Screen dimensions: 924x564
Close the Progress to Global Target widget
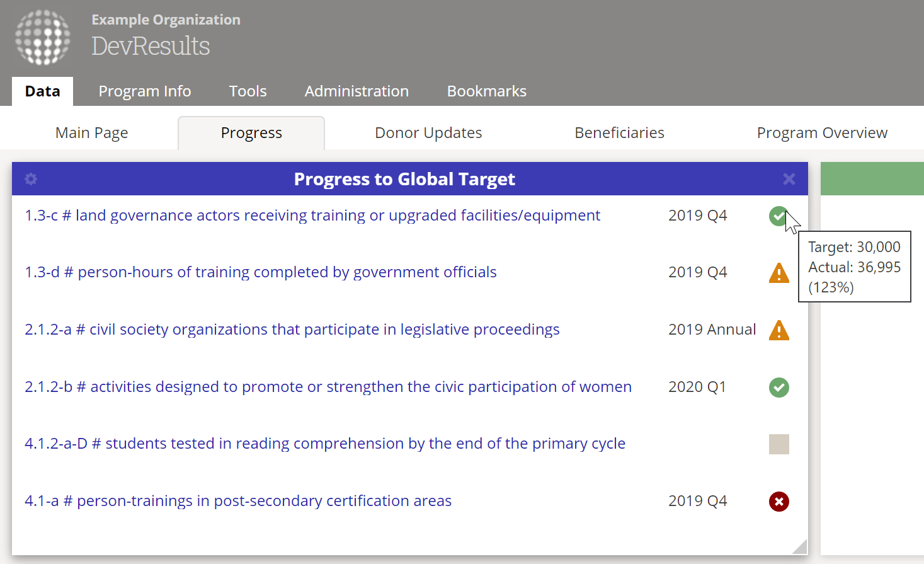pos(789,179)
